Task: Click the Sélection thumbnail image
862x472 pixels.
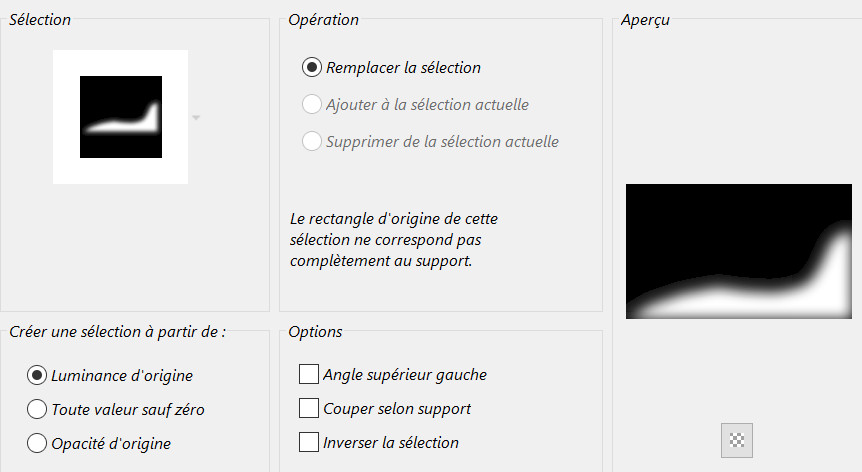Action: [121, 117]
